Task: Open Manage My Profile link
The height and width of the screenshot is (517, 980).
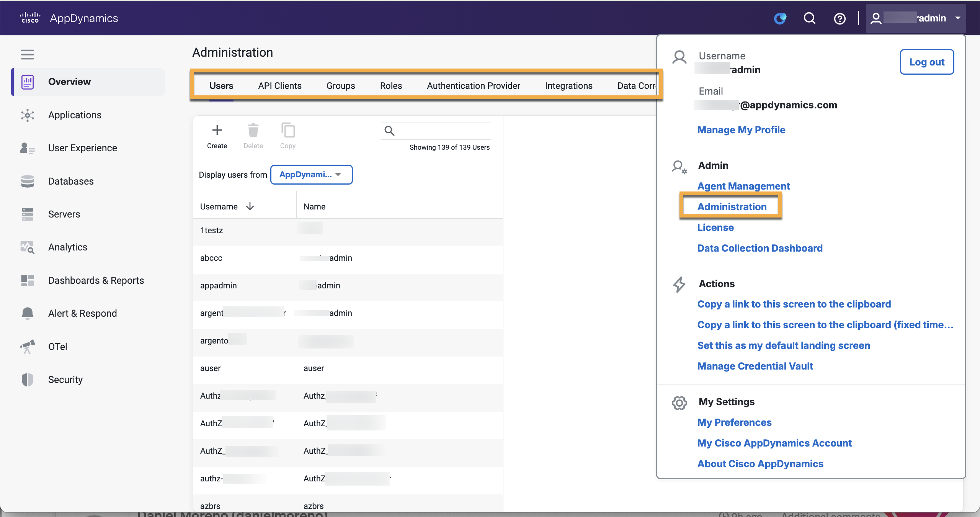Action: [741, 130]
